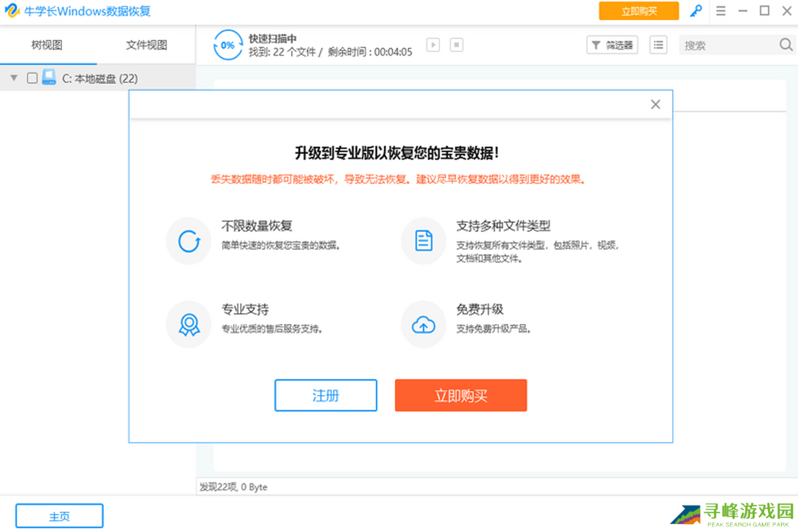This screenshot has height=532, width=798.
Task: Check the C: 本地磁盘 checkbox
Action: (31, 78)
